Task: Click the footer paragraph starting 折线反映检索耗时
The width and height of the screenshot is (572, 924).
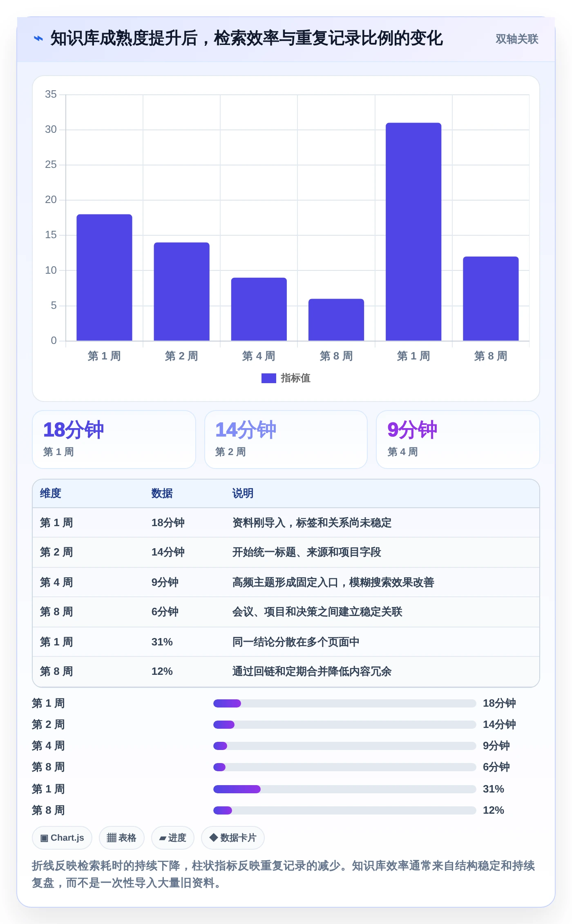Action: [284, 874]
